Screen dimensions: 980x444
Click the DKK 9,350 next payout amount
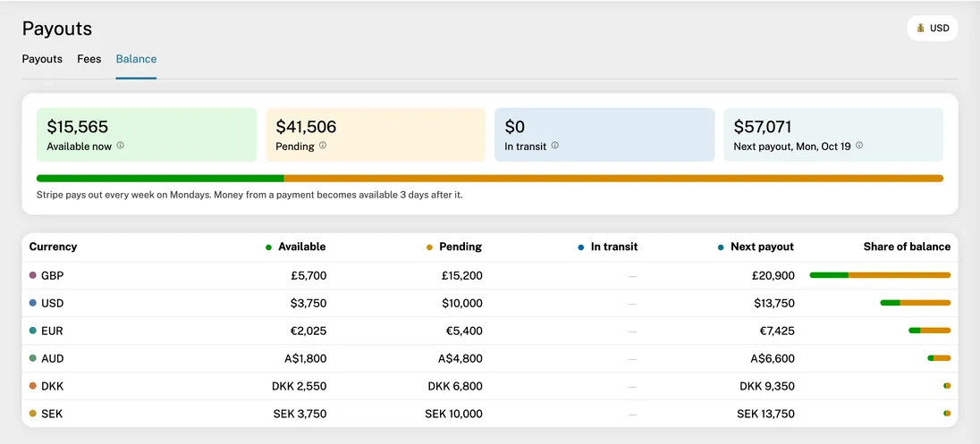coord(767,386)
